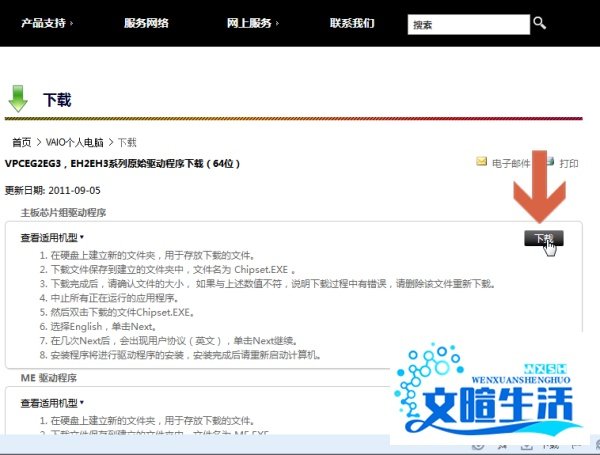Click step 5 text mentioning Chipset.EXE
The width and height of the screenshot is (600, 455).
(x=117, y=312)
